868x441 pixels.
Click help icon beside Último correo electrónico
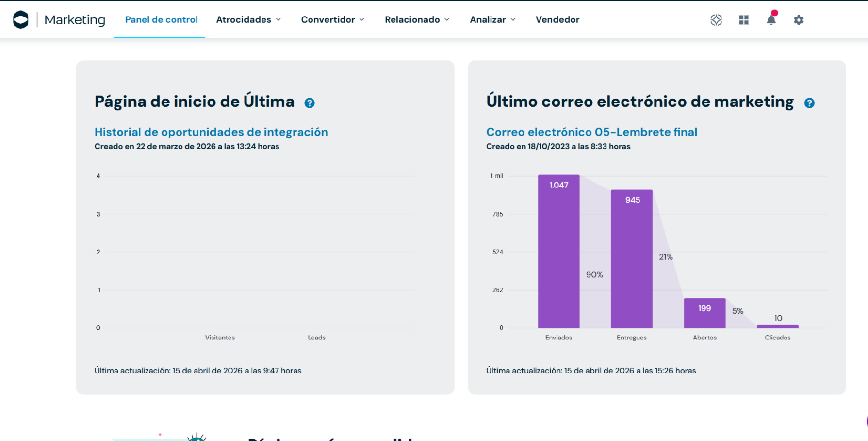[x=809, y=103]
